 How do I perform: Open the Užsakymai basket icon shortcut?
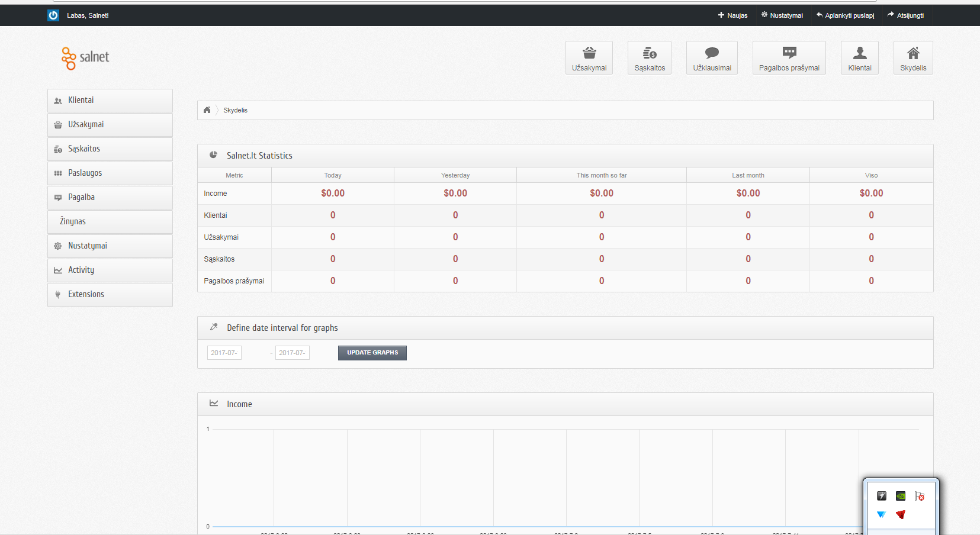coord(589,58)
